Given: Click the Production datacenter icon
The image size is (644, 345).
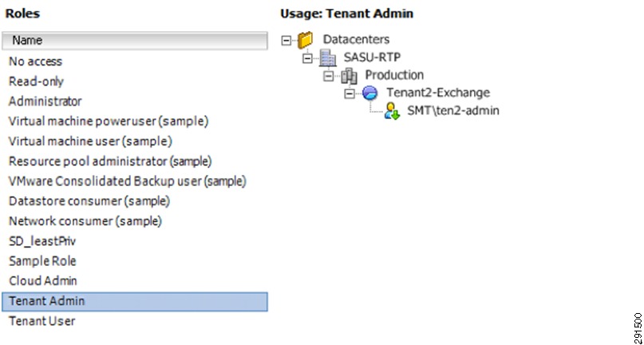Looking at the screenshot, I should pyautogui.click(x=350, y=75).
